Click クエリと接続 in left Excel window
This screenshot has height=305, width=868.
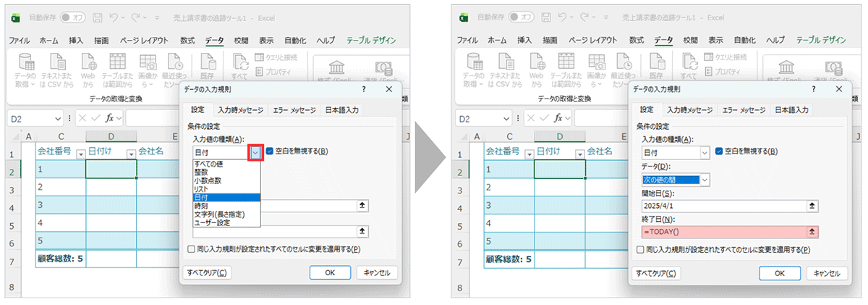pyautogui.click(x=276, y=57)
